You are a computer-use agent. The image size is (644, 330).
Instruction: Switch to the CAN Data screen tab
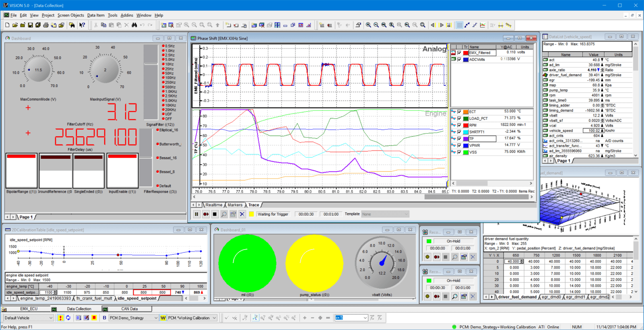130,309
